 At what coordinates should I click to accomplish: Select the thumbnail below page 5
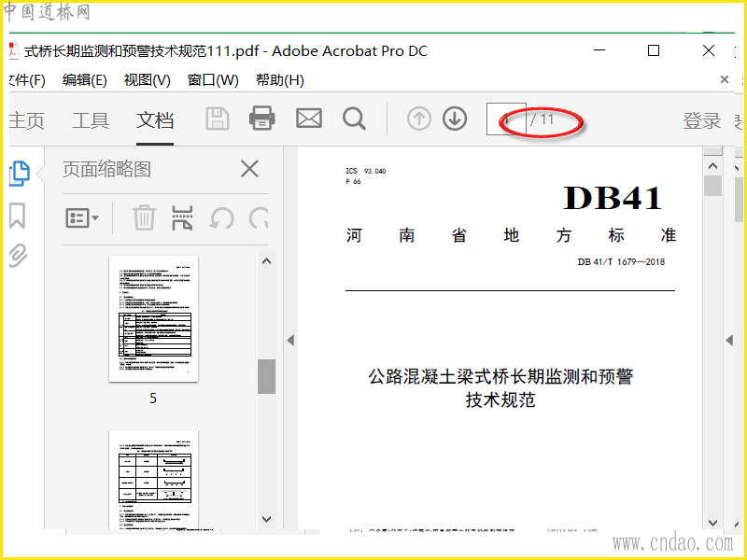click(x=153, y=480)
